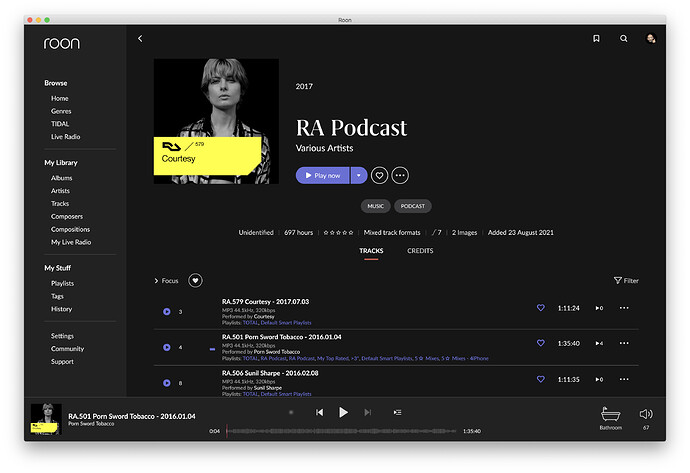Skip to previous track
Viewport: 690px width, 473px height.
click(x=319, y=412)
